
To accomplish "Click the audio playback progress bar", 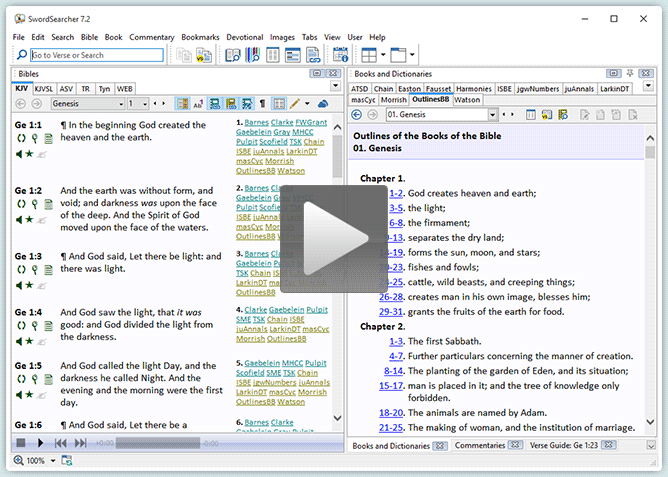I will point(158,443).
